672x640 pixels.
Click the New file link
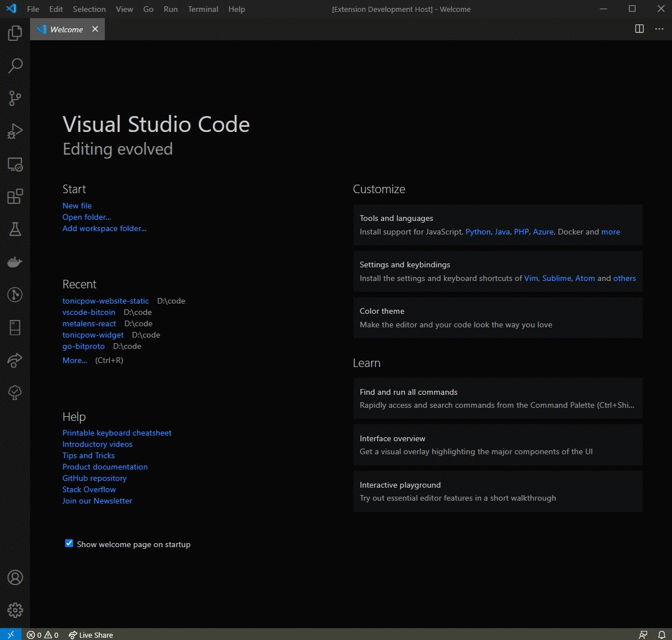[77, 206]
